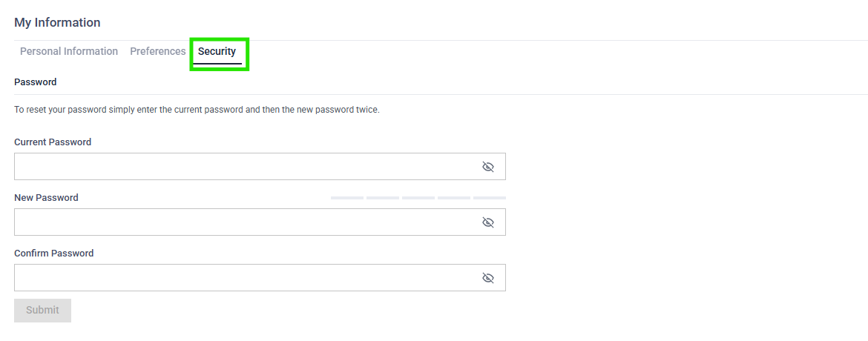Reveal the Confirm Password entry
This screenshot has width=868, height=341.
487,278
